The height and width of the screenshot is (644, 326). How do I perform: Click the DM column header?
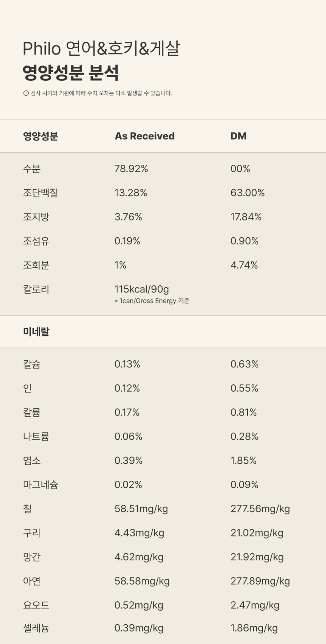click(238, 136)
